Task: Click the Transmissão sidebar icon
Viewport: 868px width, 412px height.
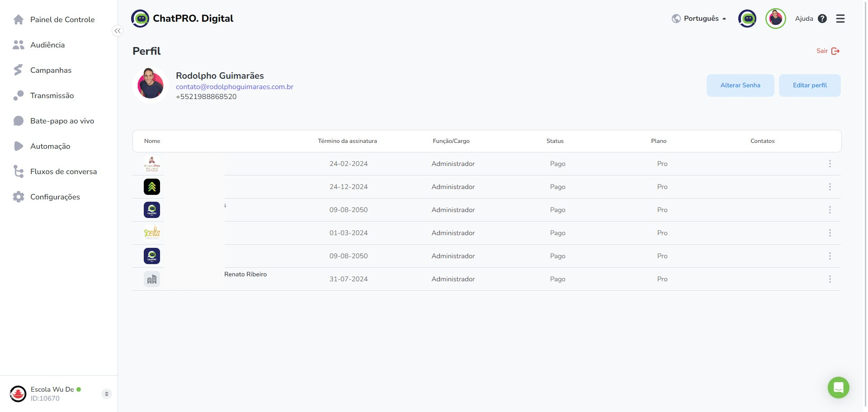Action: click(x=19, y=95)
